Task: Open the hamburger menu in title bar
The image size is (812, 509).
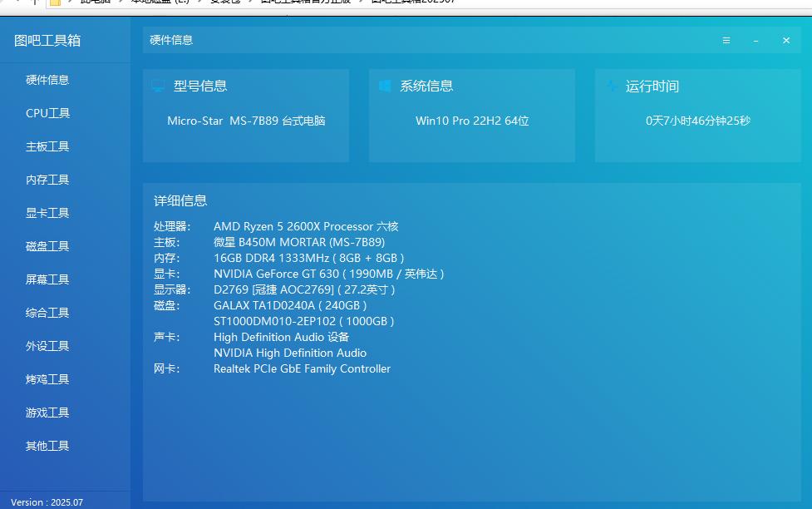Action: (726, 40)
